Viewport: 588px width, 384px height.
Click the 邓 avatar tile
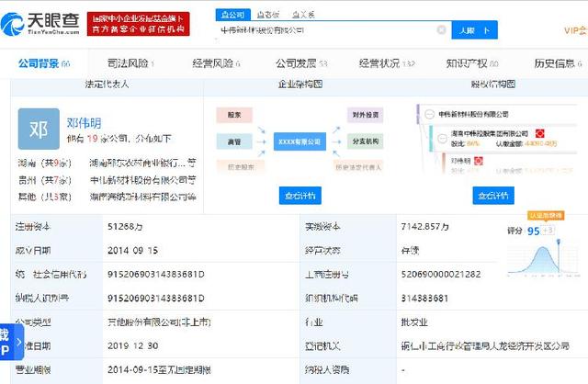click(39, 129)
